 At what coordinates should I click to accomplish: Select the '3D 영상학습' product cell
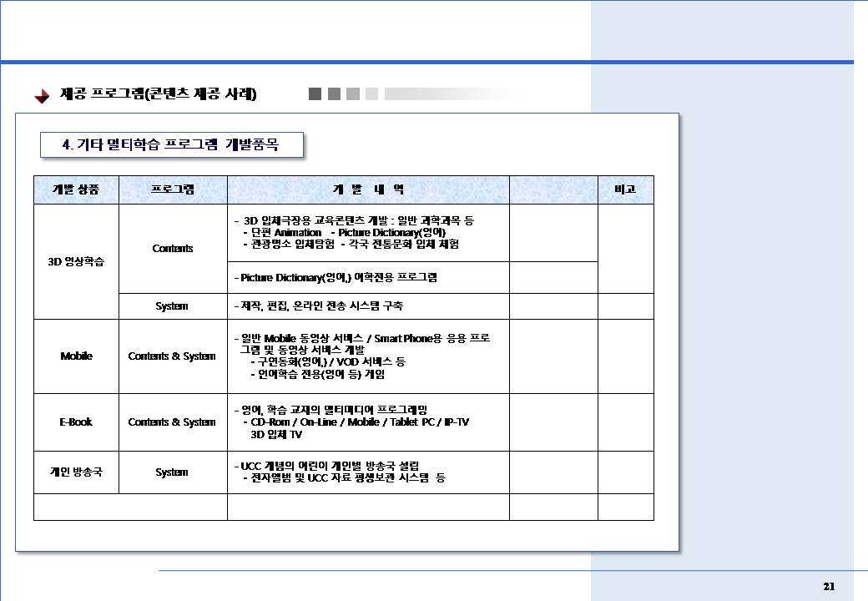pyautogui.click(x=76, y=260)
